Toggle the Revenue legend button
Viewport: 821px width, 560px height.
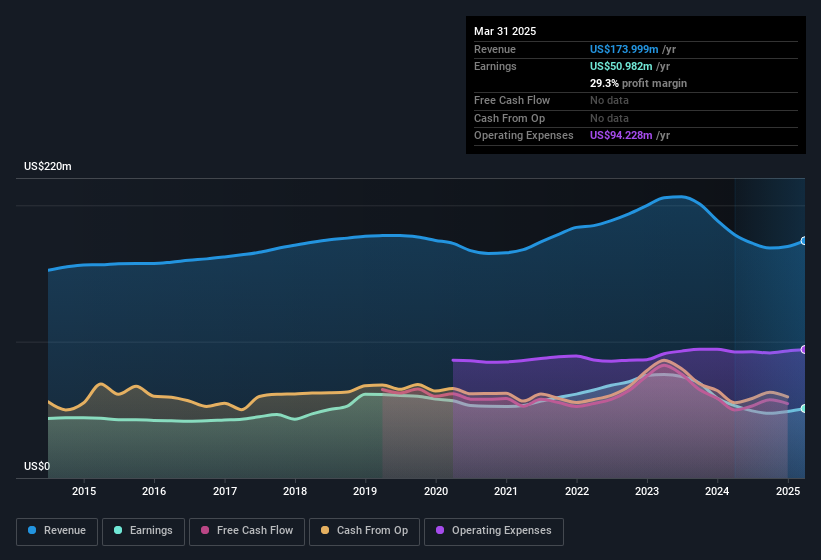(57, 531)
